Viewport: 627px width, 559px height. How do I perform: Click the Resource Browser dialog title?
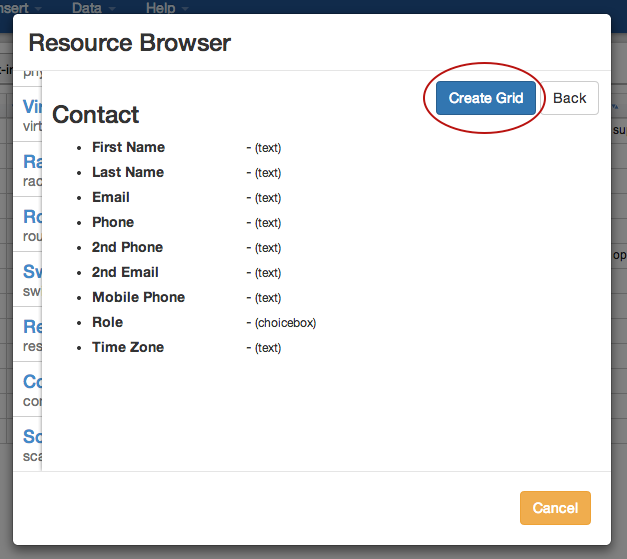pos(130,43)
